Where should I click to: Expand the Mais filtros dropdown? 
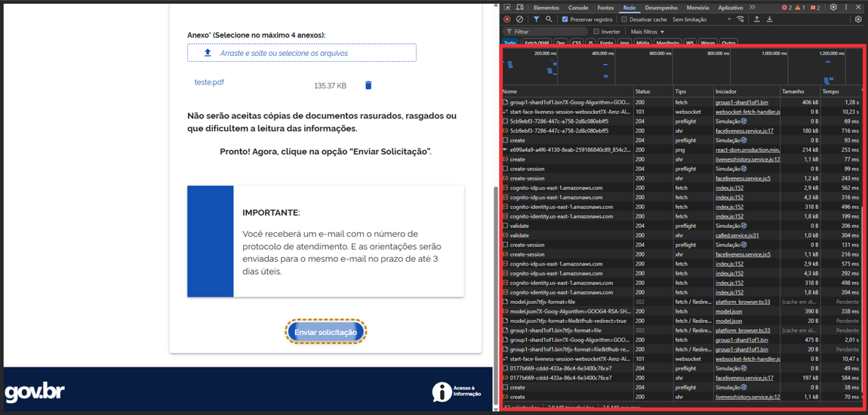(x=648, y=32)
